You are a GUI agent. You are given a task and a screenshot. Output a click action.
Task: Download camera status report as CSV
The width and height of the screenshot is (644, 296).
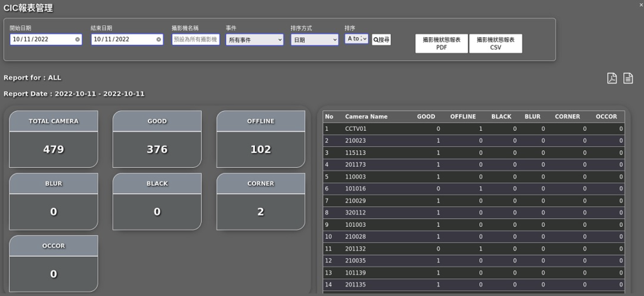[x=495, y=43]
